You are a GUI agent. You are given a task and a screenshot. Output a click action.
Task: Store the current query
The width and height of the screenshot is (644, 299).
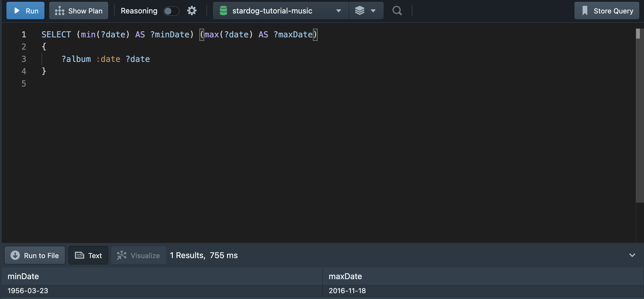click(x=607, y=11)
